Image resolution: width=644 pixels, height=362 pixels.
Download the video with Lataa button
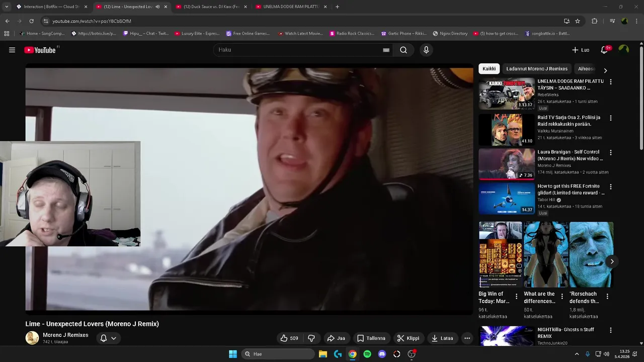(442, 338)
